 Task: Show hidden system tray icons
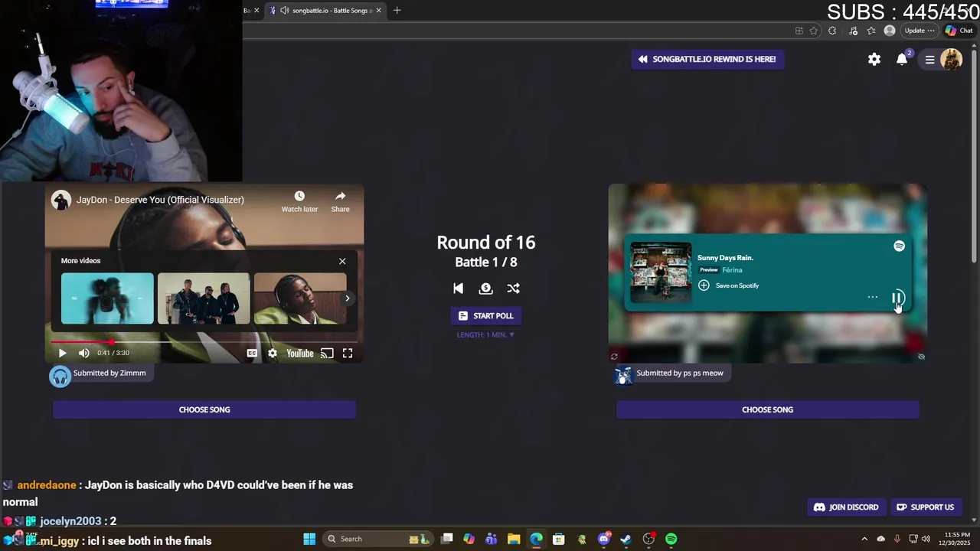pyautogui.click(x=864, y=539)
